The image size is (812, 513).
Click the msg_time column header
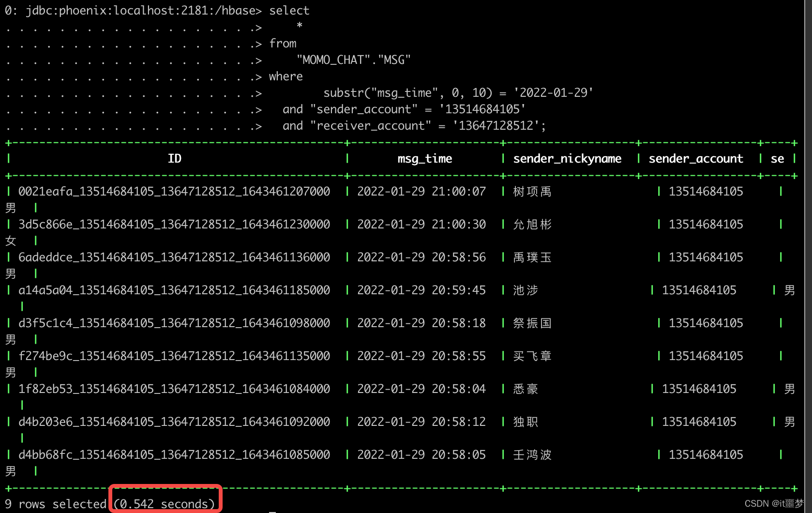425,159
